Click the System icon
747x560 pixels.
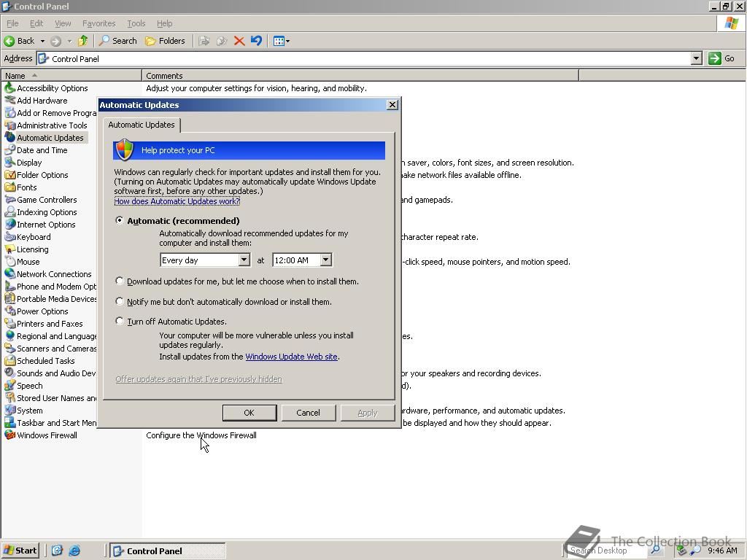click(x=9, y=410)
